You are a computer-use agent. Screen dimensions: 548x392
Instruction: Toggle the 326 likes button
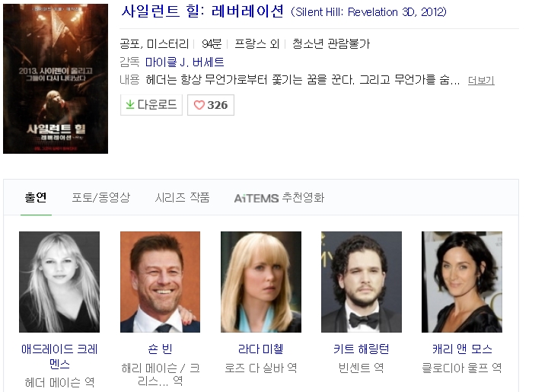tap(211, 105)
